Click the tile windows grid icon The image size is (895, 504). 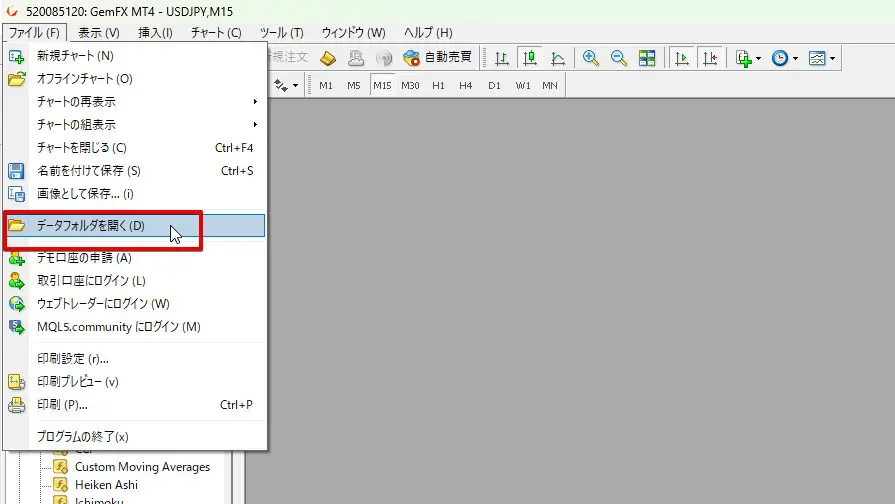tap(647, 58)
